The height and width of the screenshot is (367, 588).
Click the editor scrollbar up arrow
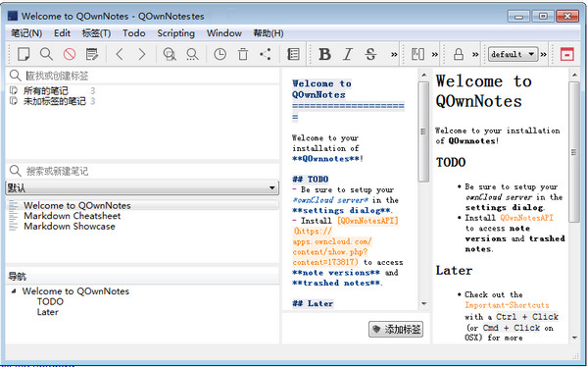point(424,76)
